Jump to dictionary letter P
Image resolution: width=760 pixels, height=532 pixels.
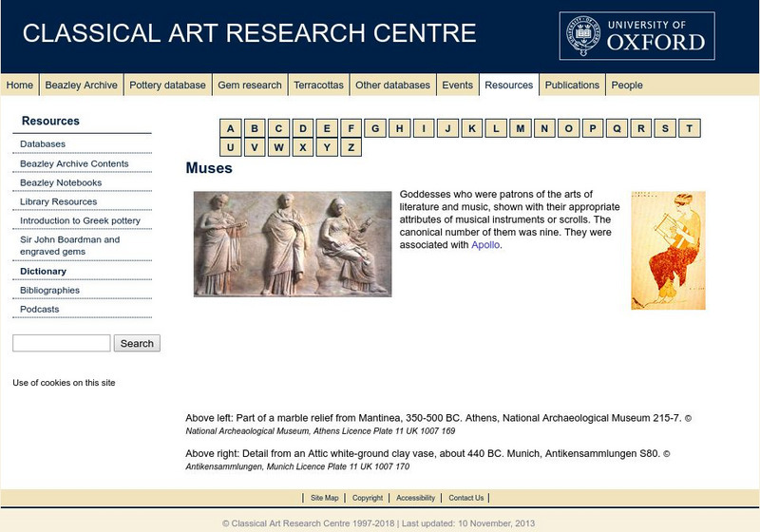click(x=593, y=128)
